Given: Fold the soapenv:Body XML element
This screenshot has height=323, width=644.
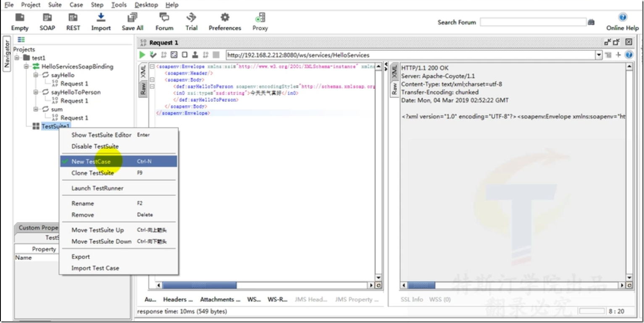Looking at the screenshot, I should [152, 79].
